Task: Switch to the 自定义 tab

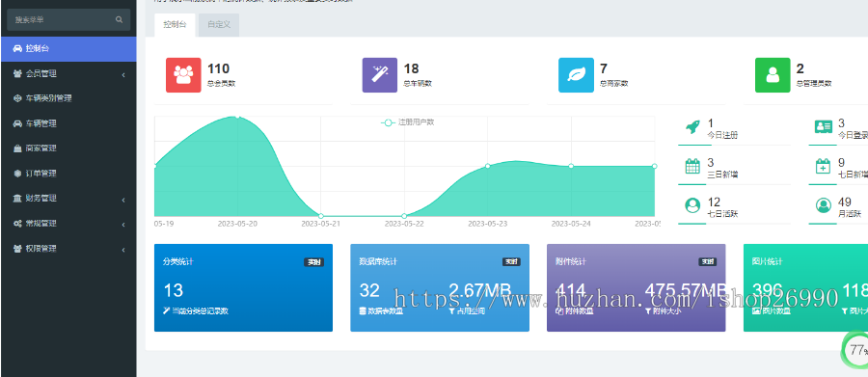Action: pos(219,25)
